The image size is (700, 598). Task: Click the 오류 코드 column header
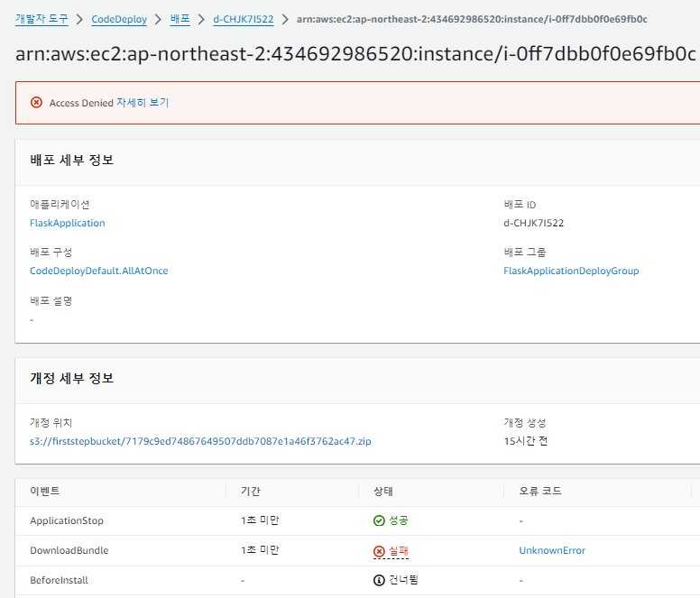pos(540,491)
